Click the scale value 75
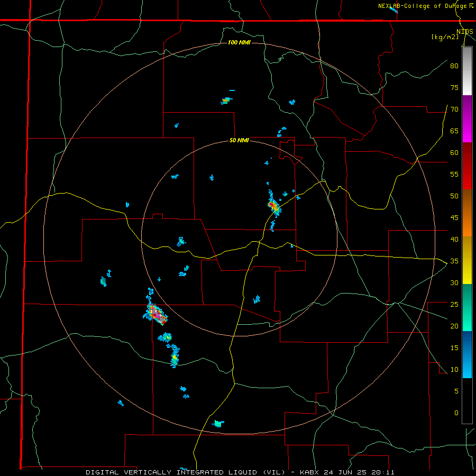Screen dimensions: 476x476 [454, 88]
